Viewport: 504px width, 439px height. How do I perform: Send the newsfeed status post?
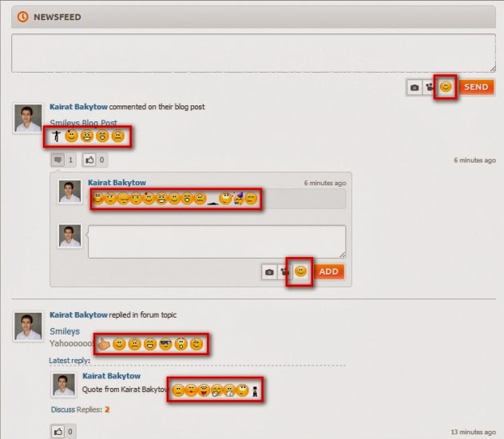(476, 87)
